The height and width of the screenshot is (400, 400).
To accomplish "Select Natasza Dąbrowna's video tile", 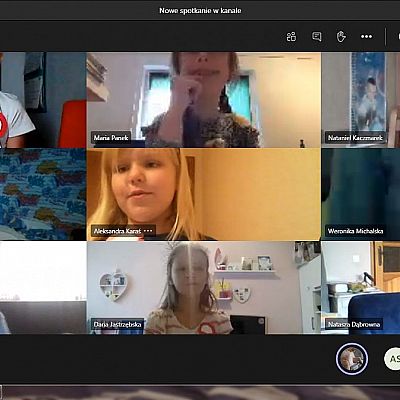I will [361, 288].
